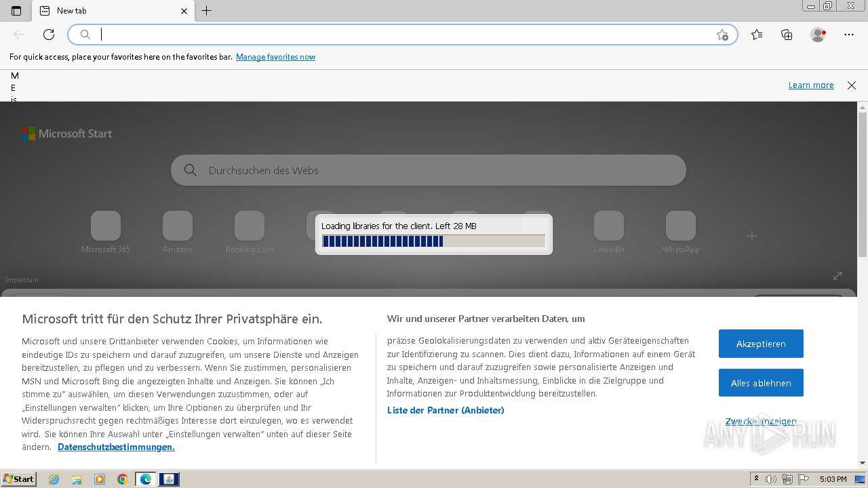The height and width of the screenshot is (488, 868).
Task: Select the New tab tab
Action: pos(113,11)
